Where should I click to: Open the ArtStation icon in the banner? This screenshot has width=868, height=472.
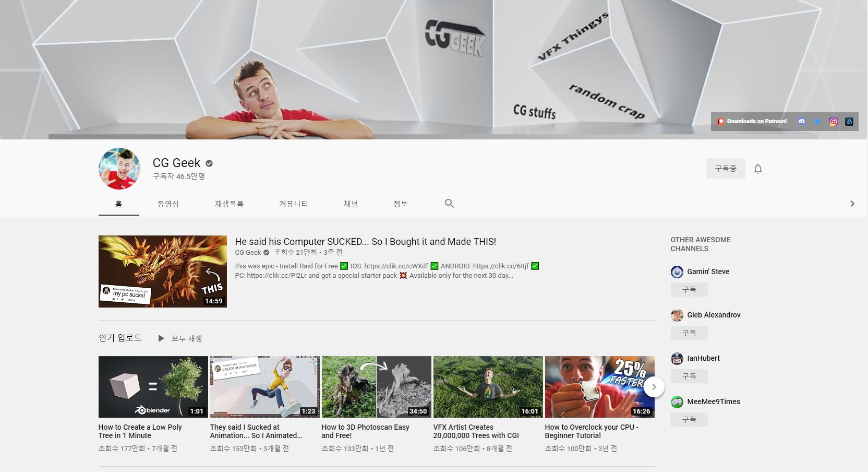pos(849,122)
